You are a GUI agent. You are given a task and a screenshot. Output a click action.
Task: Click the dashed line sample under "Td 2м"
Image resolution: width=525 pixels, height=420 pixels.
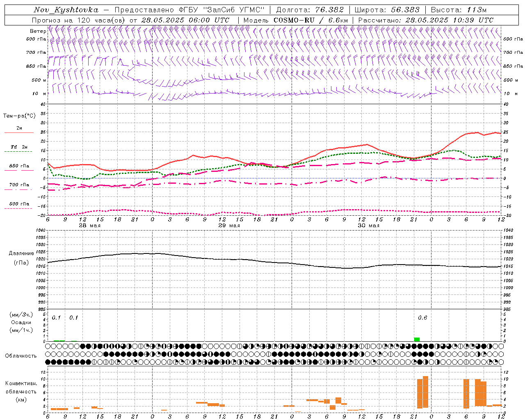[x=19, y=152]
